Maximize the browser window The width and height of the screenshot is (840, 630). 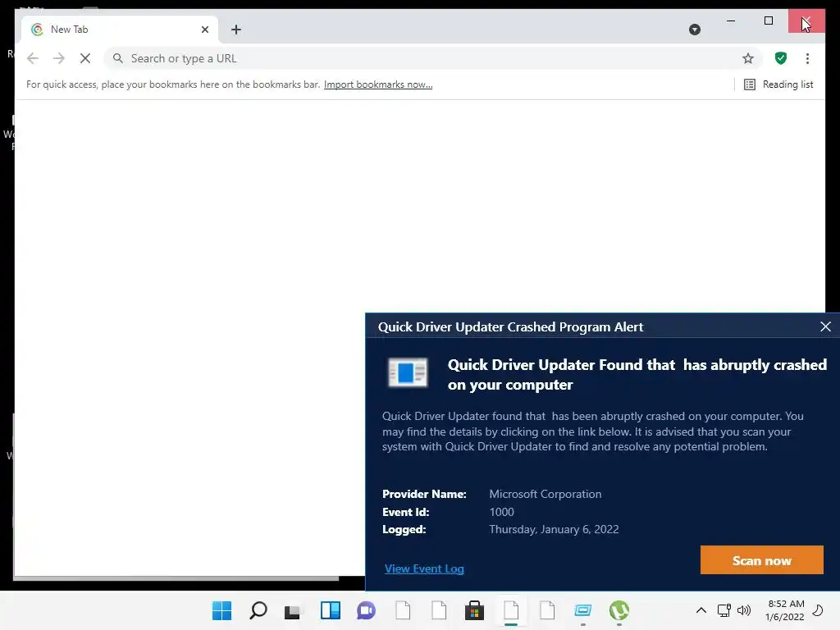[x=768, y=21]
